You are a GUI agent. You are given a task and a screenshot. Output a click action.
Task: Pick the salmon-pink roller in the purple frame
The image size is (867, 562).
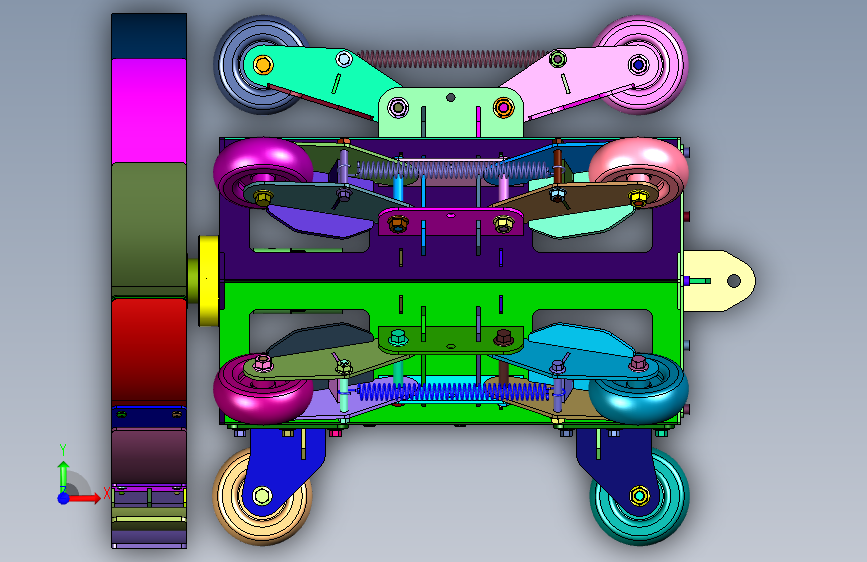click(x=639, y=158)
